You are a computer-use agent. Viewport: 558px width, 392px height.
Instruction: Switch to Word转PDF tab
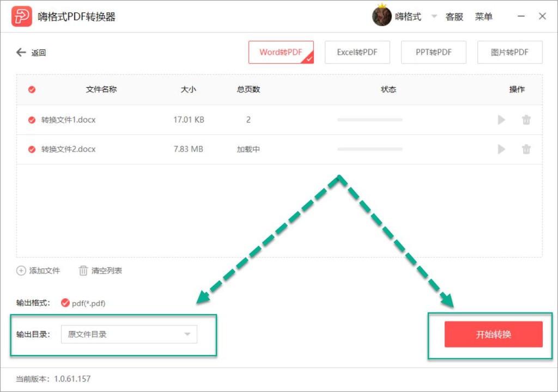pyautogui.click(x=281, y=52)
